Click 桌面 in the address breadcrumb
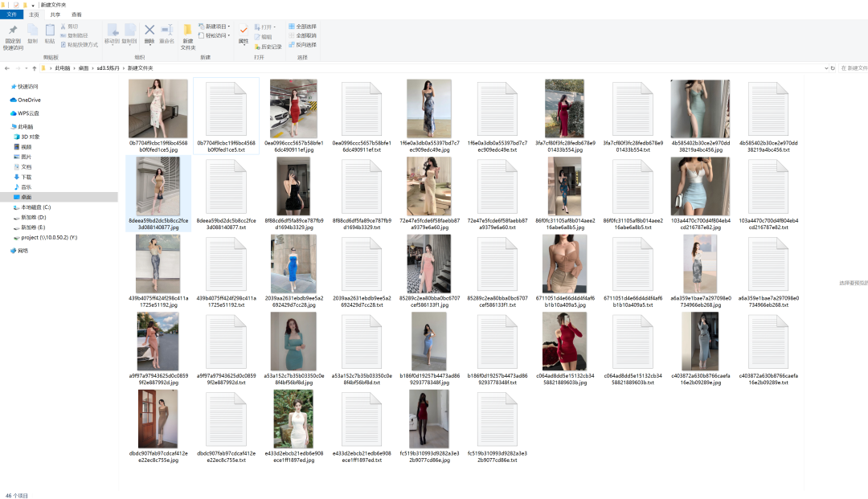 click(x=84, y=68)
